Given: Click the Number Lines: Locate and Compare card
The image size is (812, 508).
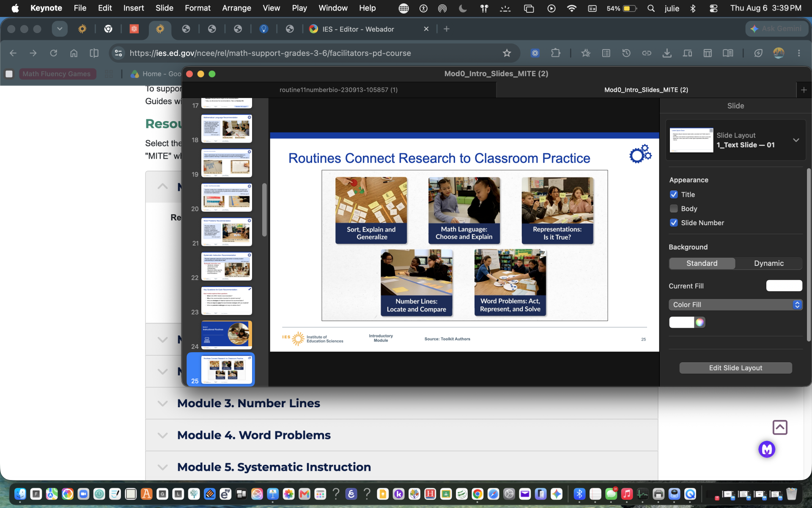Looking at the screenshot, I should point(417,283).
